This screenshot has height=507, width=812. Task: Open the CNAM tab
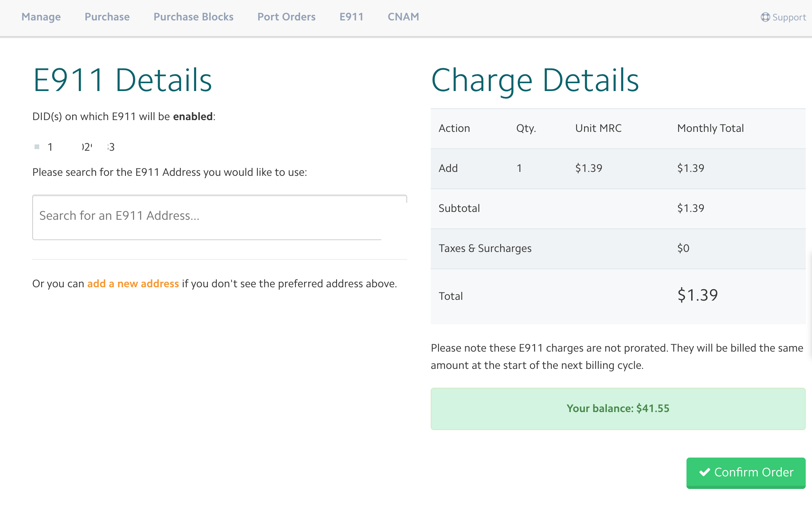403,17
